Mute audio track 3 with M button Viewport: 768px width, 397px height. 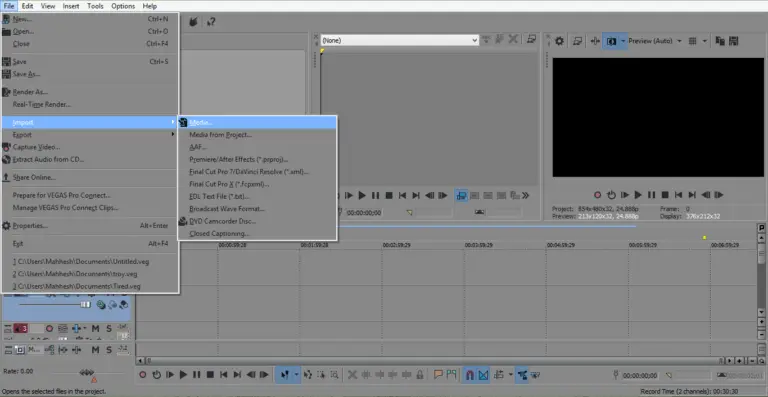click(x=96, y=328)
